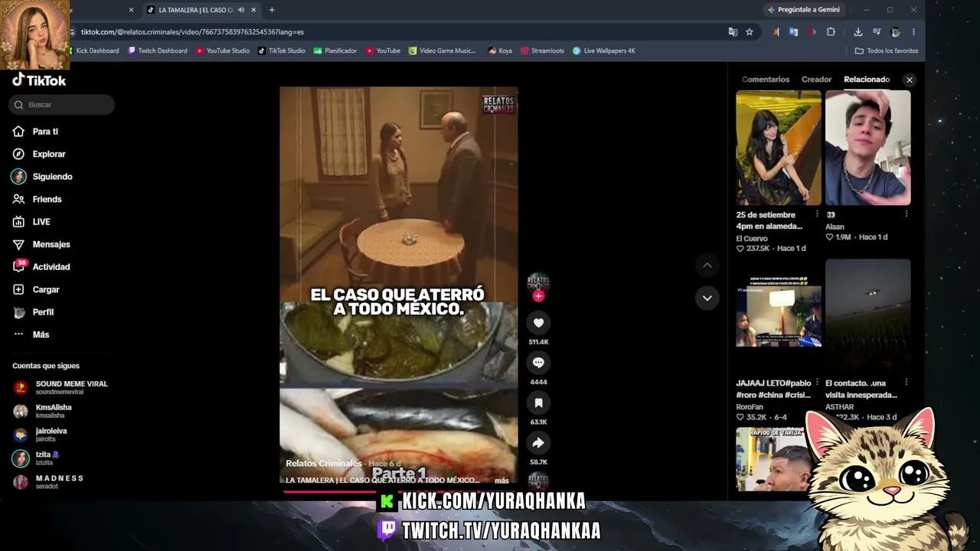This screenshot has width=980, height=551.
Task: Expand video description with más
Action: [x=501, y=481]
